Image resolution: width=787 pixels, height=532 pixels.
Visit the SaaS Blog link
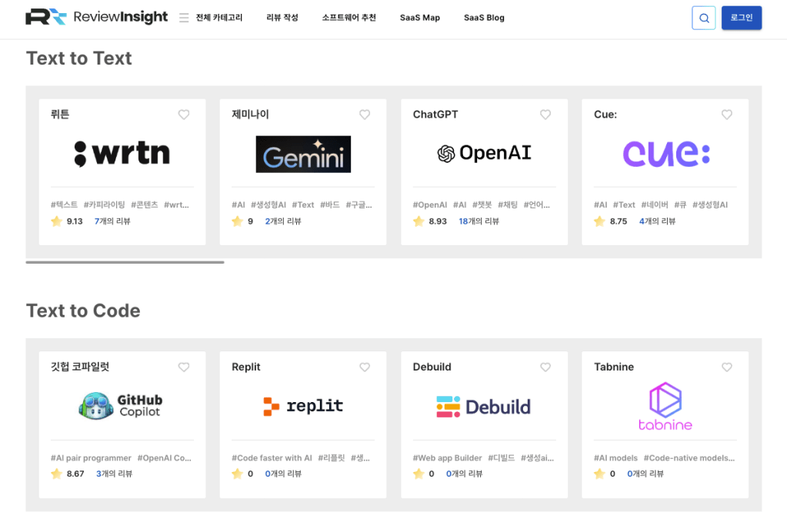[x=484, y=18]
